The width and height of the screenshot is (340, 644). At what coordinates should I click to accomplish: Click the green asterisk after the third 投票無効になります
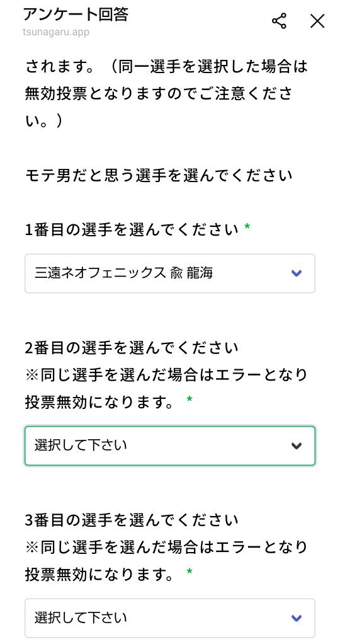(190, 572)
